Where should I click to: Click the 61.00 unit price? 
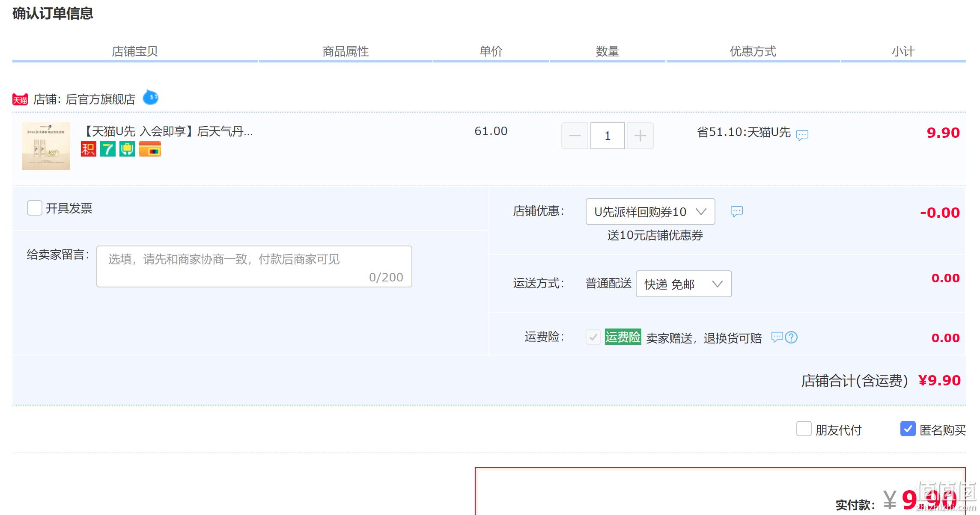tap(491, 131)
